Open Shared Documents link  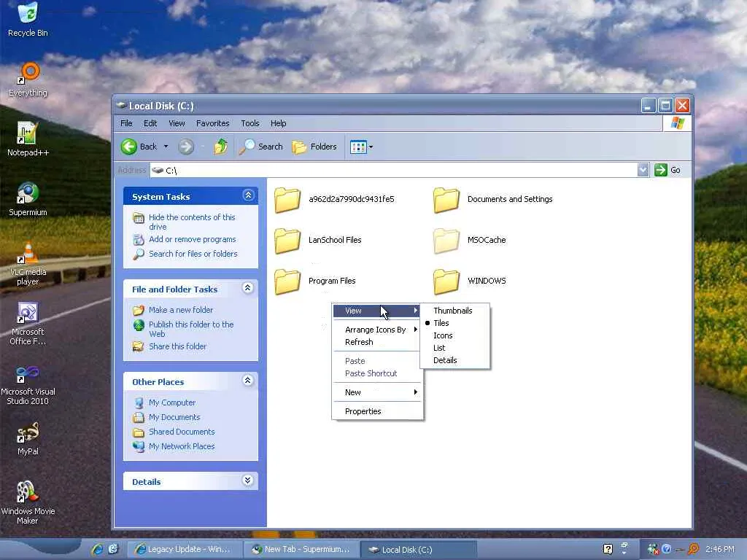coord(182,432)
